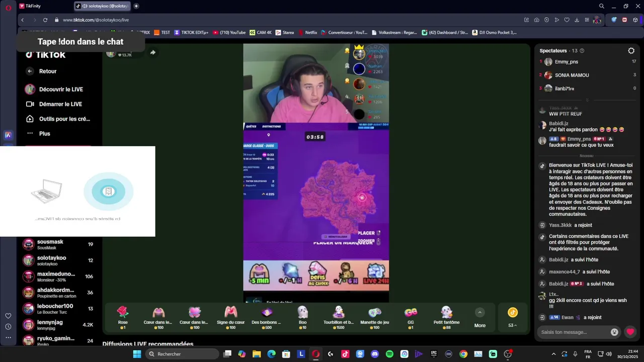Open sousmask live channel
Image resolution: width=644 pixels, height=362 pixels.
click(58, 244)
